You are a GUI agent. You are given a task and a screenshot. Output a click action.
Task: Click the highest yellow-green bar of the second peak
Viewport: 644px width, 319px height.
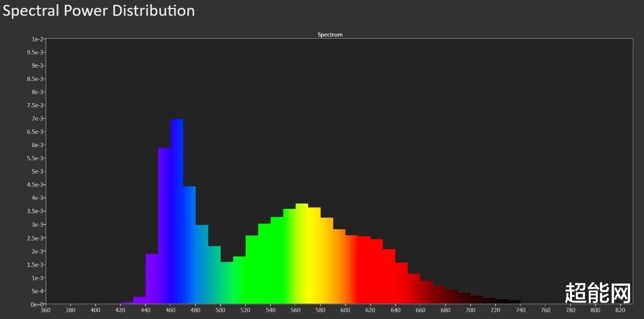click(302, 253)
